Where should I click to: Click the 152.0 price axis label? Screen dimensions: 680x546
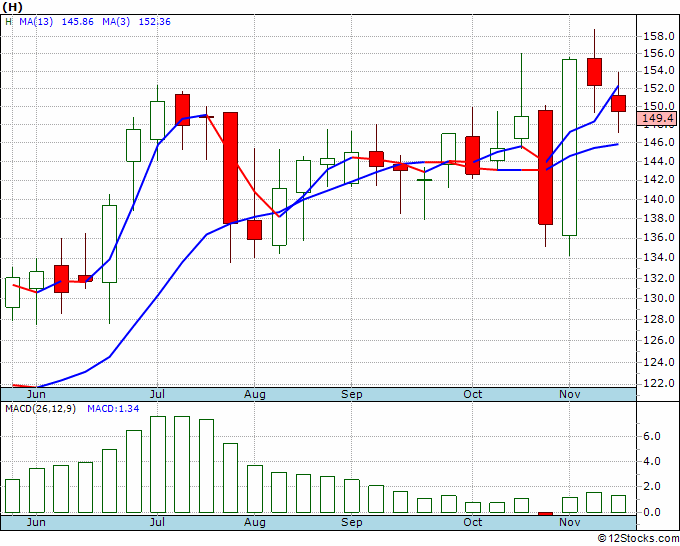pyautogui.click(x=658, y=88)
